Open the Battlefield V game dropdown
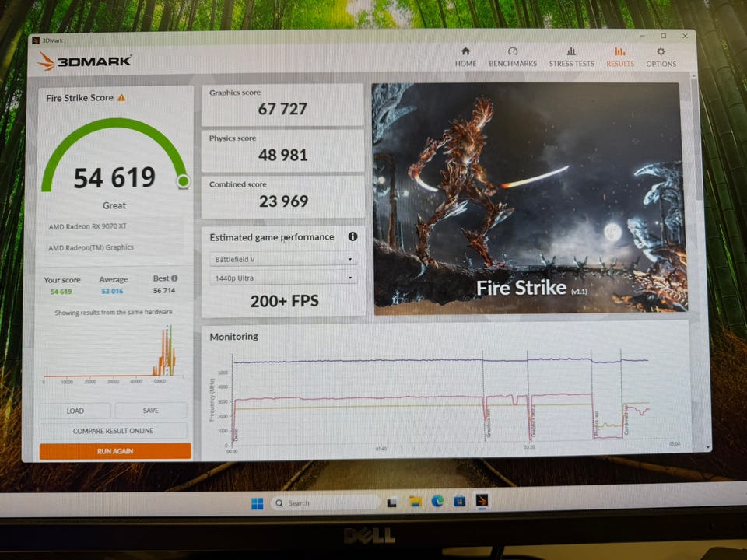Viewport: 747px width, 560px height. [x=283, y=259]
